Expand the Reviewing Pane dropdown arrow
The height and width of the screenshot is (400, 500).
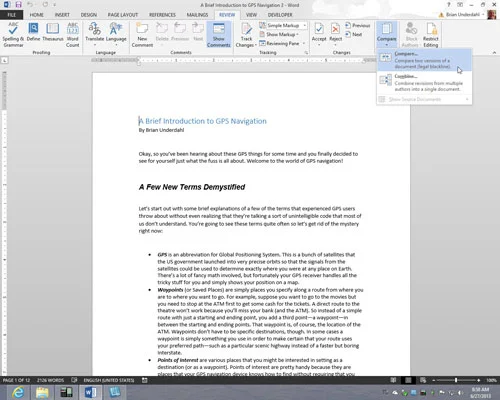click(x=304, y=43)
